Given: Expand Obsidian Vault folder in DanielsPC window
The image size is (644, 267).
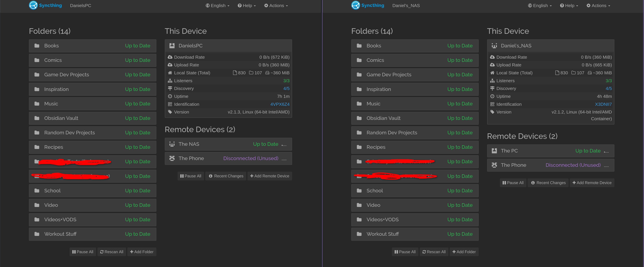Looking at the screenshot, I should (x=93, y=118).
